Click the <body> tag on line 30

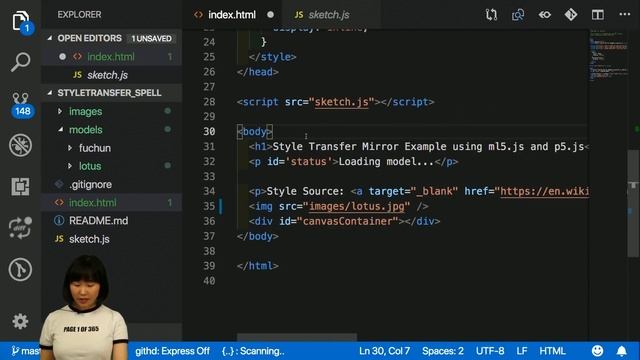pos(255,131)
